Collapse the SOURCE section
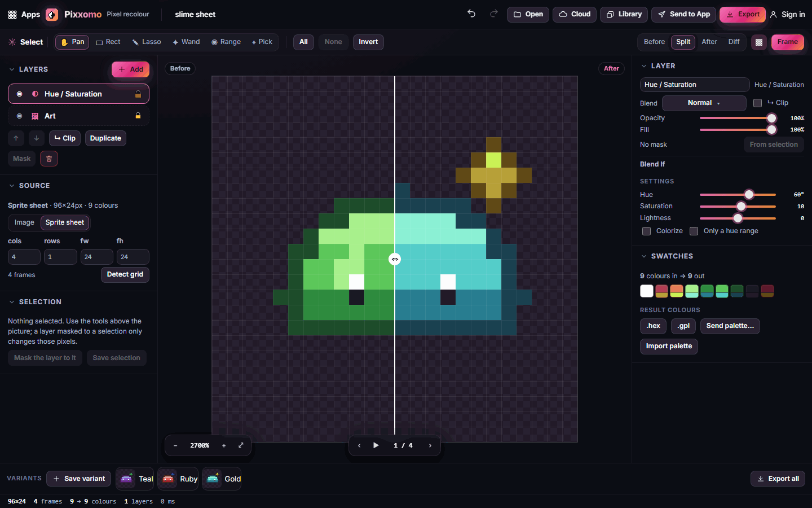 [x=12, y=186]
